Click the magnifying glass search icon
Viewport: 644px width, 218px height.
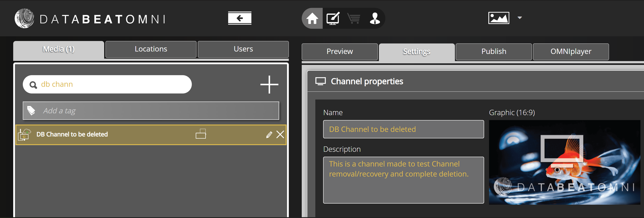pos(33,85)
